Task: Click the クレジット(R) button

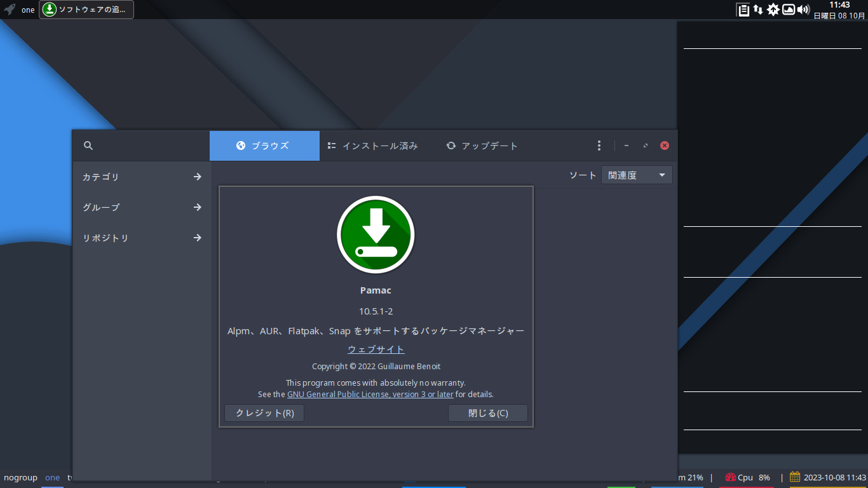Action: (264, 413)
